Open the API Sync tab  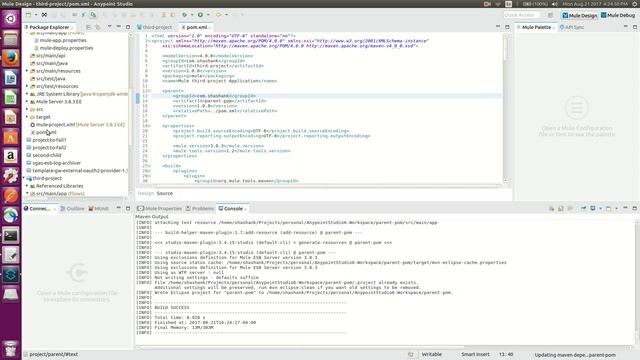(x=572, y=27)
